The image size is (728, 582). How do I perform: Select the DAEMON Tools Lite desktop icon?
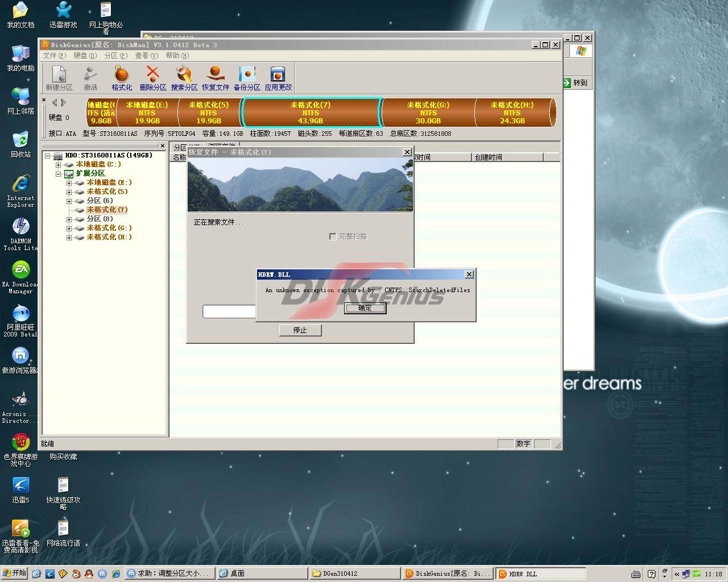pos(20,234)
